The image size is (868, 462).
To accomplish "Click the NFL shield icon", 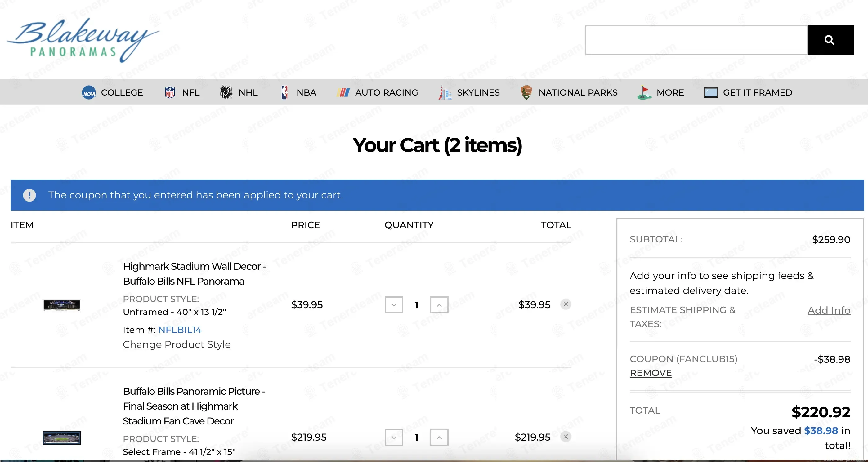I will [170, 93].
